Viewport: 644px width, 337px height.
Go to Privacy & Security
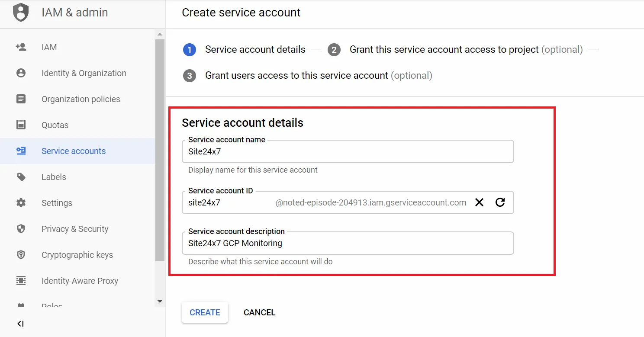pos(77,229)
